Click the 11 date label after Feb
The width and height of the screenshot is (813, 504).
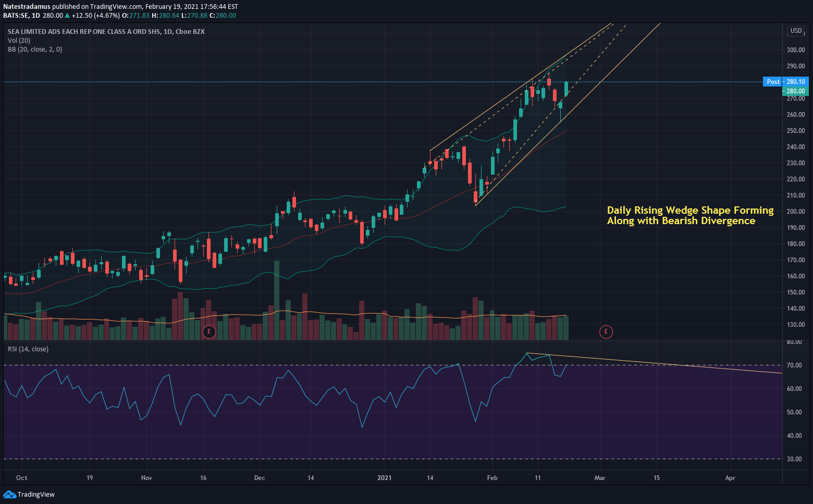[537, 478]
